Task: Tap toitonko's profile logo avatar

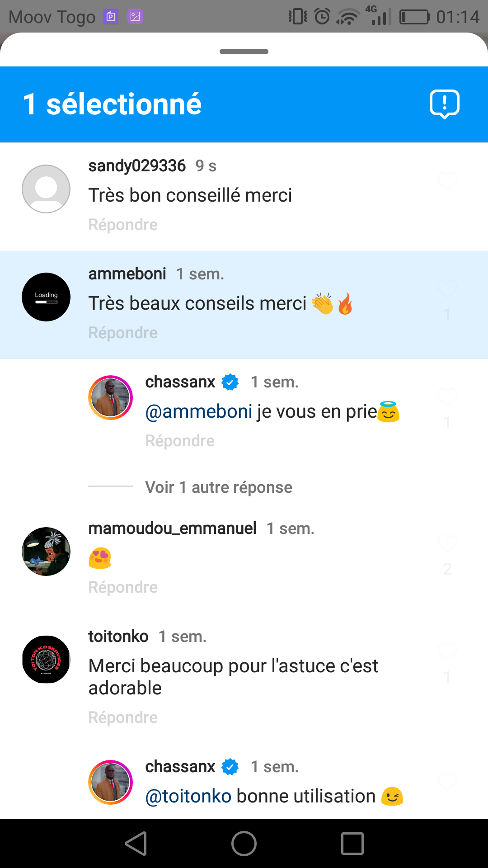Action: (x=46, y=660)
